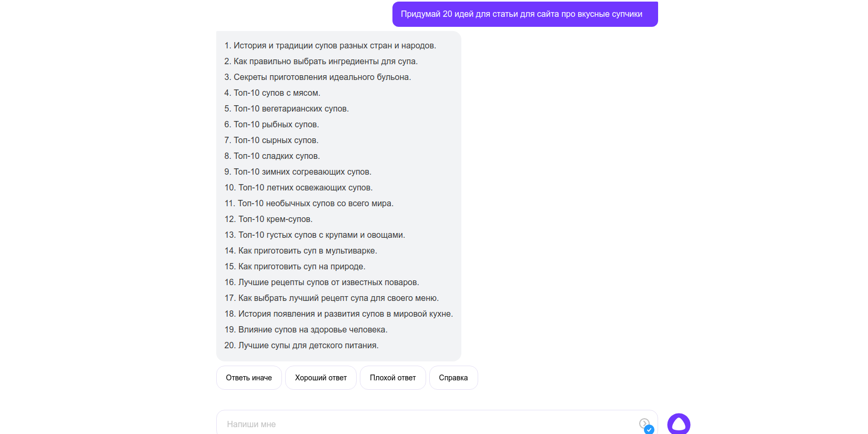Click the idea "Топ-10 вегетарианских супов"
This screenshot has width=868, height=434.
287,109
